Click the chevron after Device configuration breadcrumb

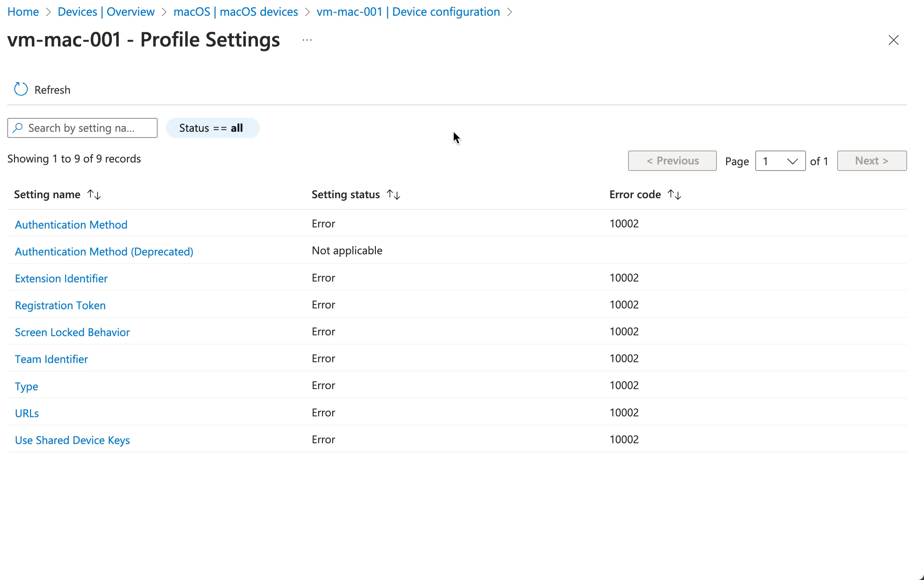tap(510, 12)
